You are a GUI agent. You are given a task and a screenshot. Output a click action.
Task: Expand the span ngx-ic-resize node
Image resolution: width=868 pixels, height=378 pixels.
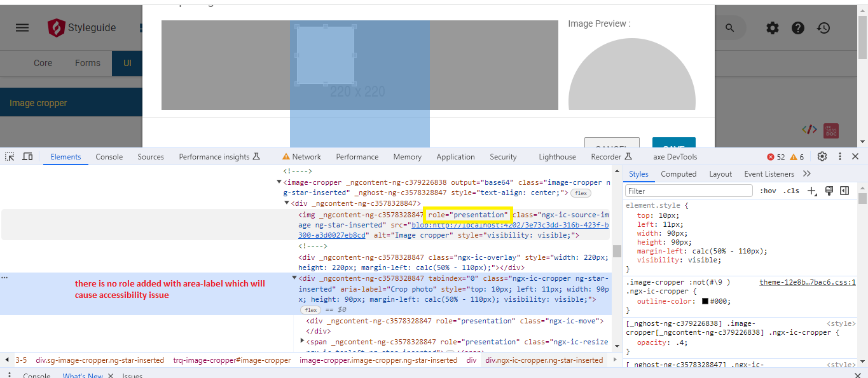click(x=301, y=339)
